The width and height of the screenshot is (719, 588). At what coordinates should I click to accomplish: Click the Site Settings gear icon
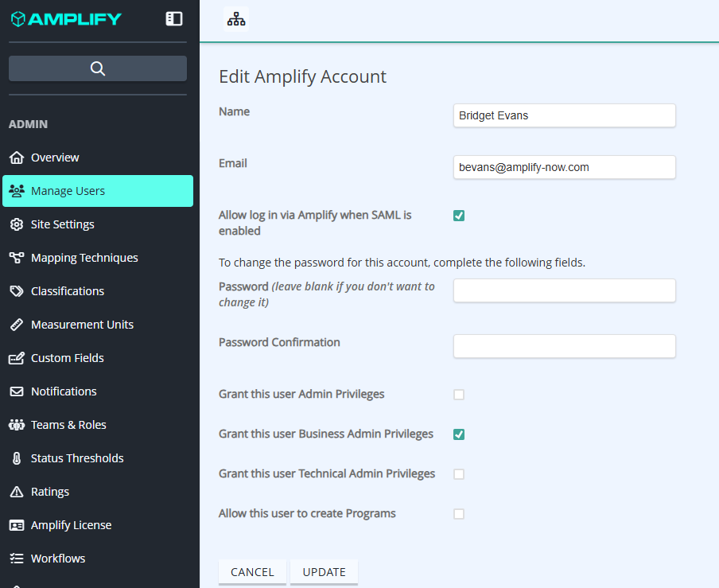17,224
